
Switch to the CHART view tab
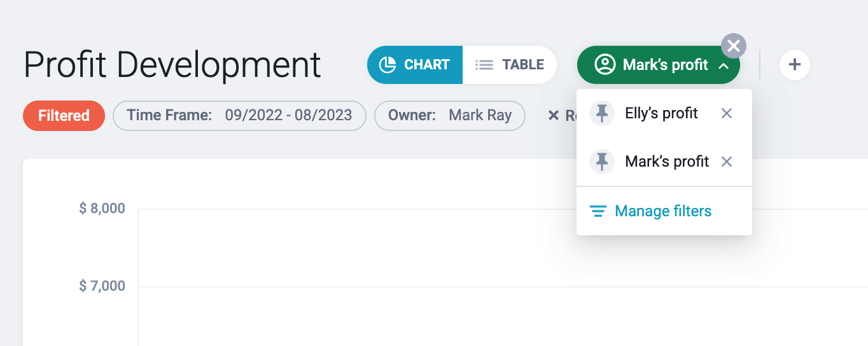415,65
